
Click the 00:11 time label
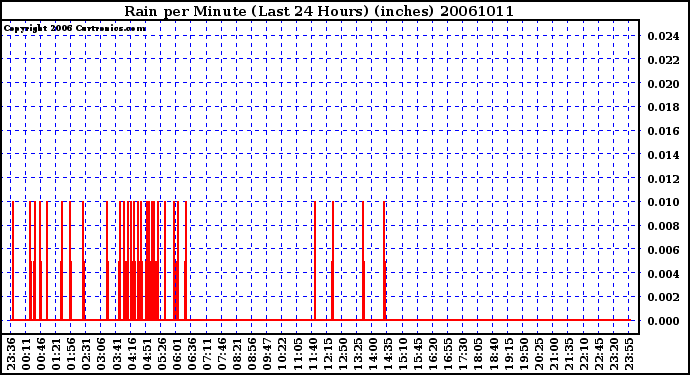pos(26,354)
